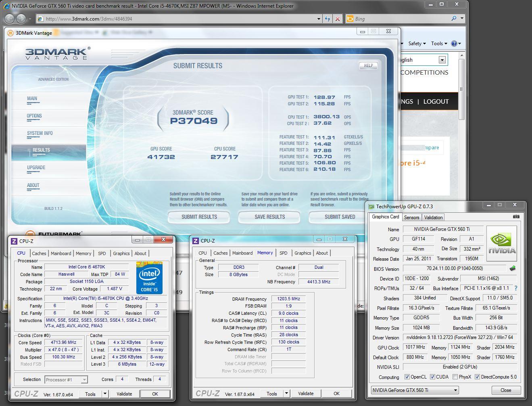Click the BIOS save chip icon in GPU-Z
532x406 pixels.
513,268
